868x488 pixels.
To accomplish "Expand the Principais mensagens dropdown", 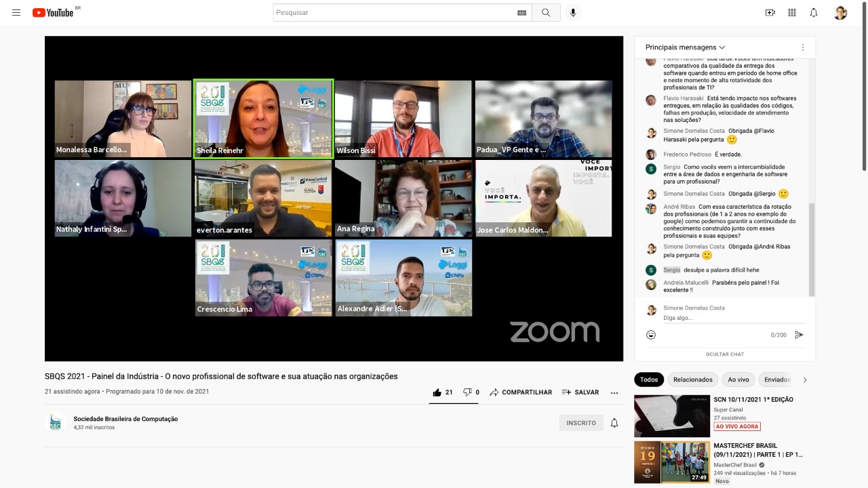I will click(x=685, y=47).
